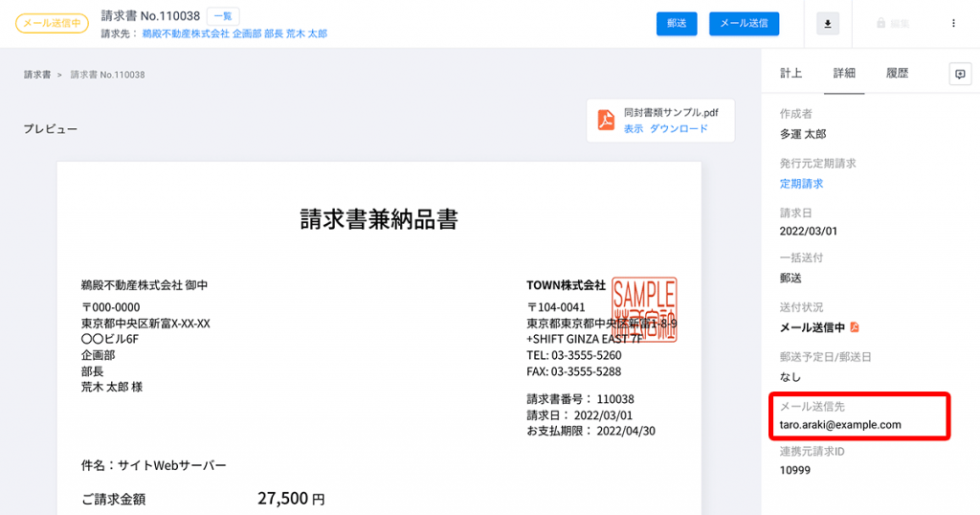
Task: Click the 件名：サイトWebサーバー line
Action: tap(154, 465)
